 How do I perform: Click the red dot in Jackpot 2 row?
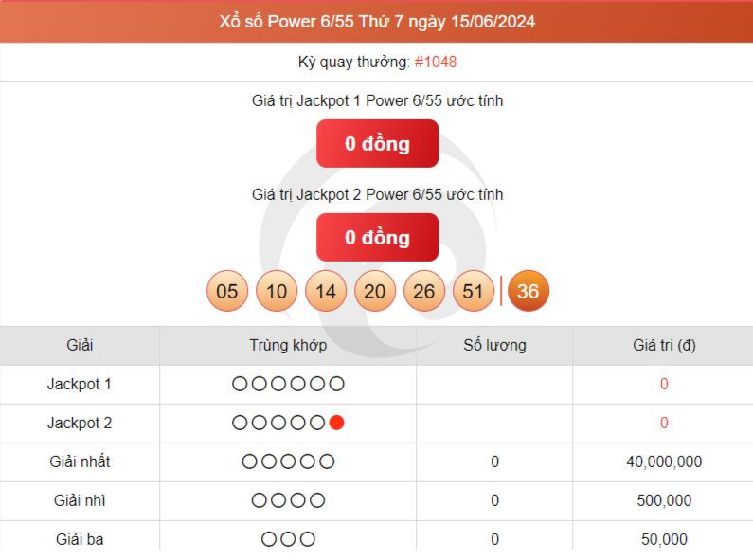[x=336, y=423]
